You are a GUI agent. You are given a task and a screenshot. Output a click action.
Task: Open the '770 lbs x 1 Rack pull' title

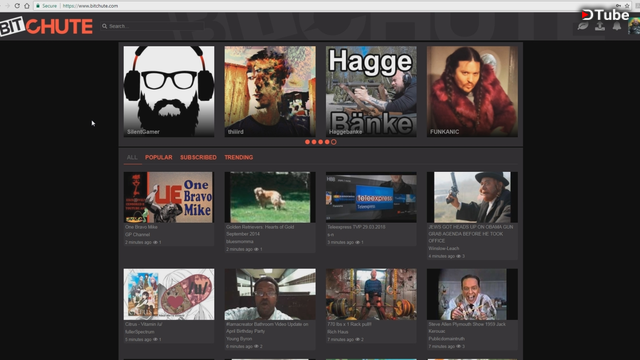click(x=349, y=324)
